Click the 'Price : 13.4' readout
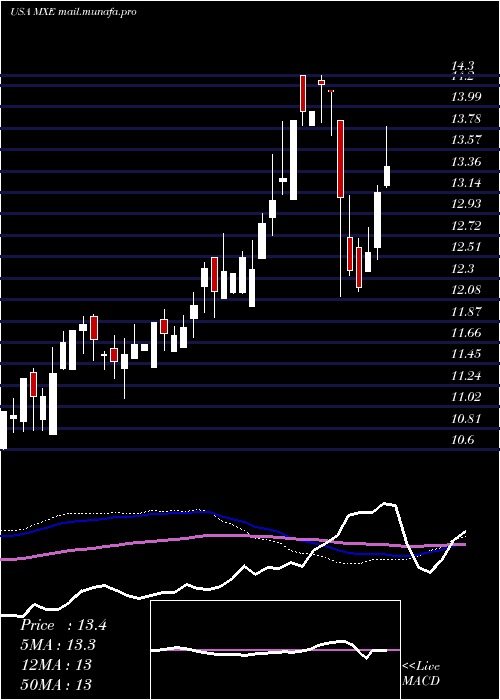 63,625
